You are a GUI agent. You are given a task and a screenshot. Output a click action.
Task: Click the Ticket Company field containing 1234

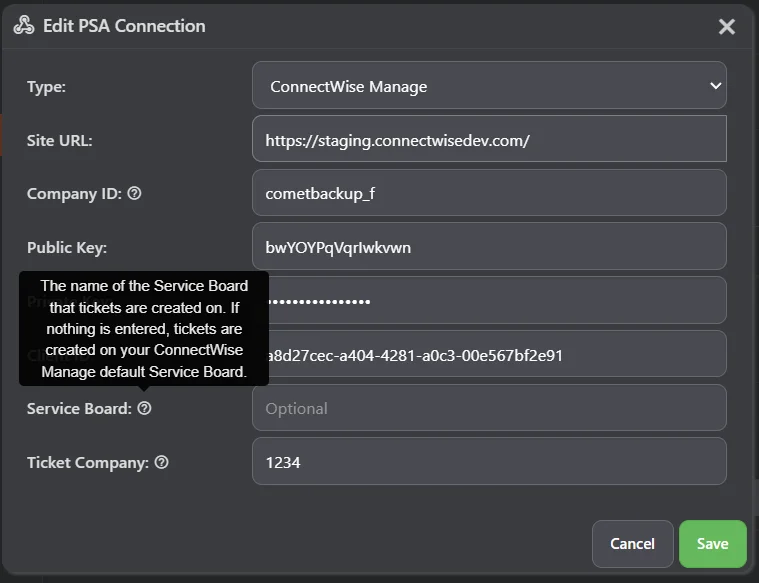pyautogui.click(x=489, y=461)
